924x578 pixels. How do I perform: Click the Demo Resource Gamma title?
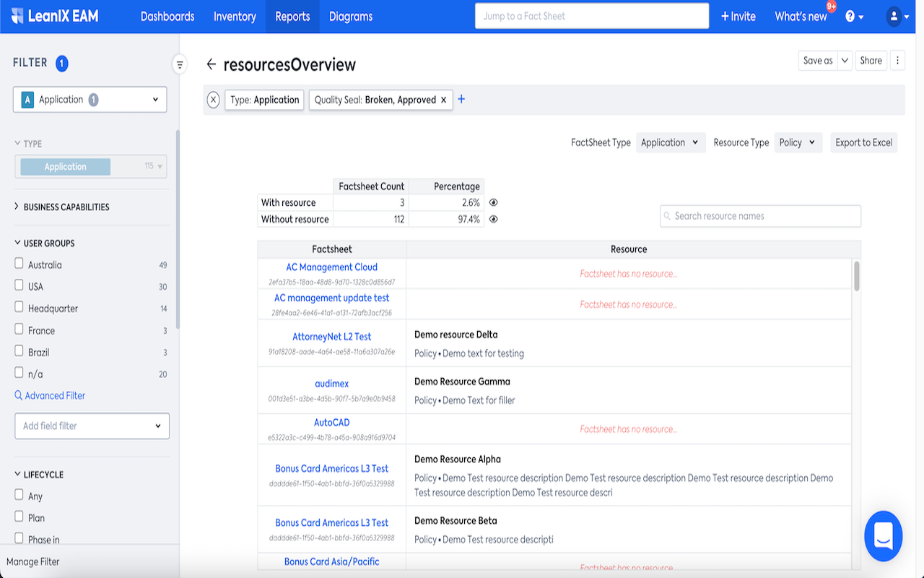462,381
